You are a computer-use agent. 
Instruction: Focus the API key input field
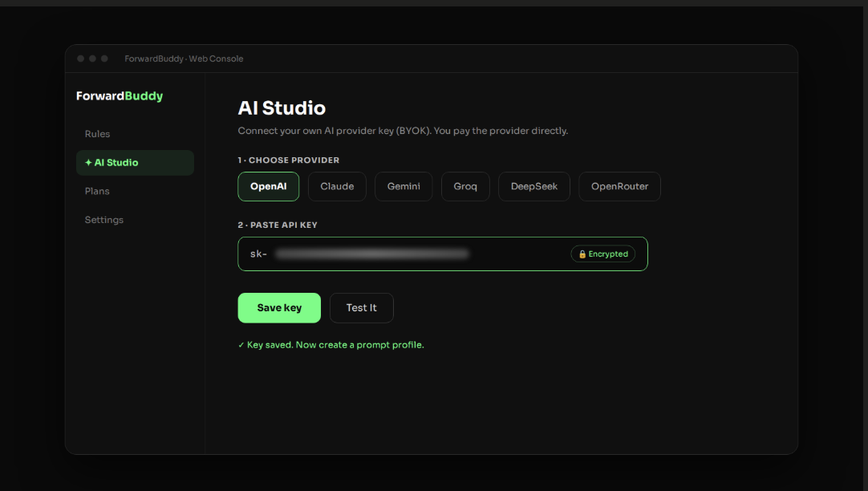[443, 254]
